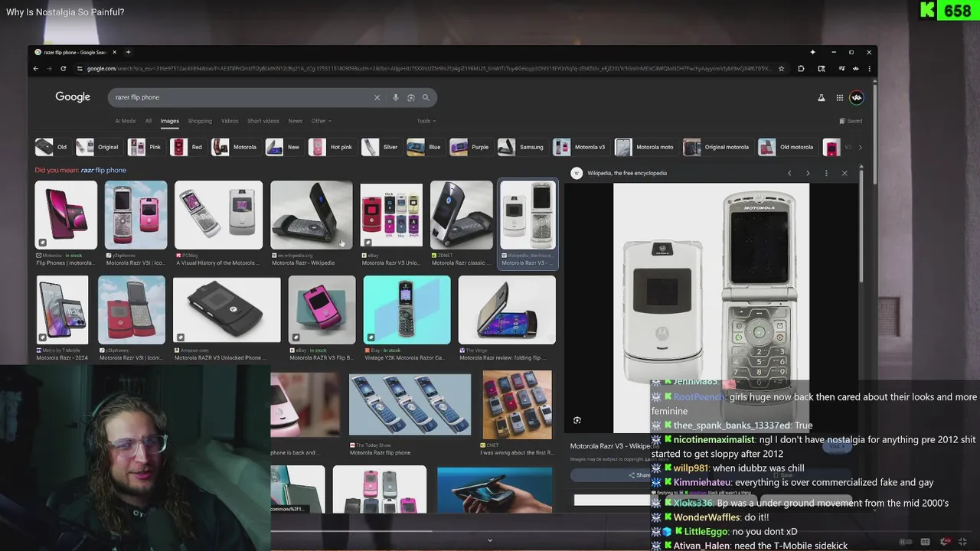
Task: Switch to the News tab
Action: (x=296, y=121)
